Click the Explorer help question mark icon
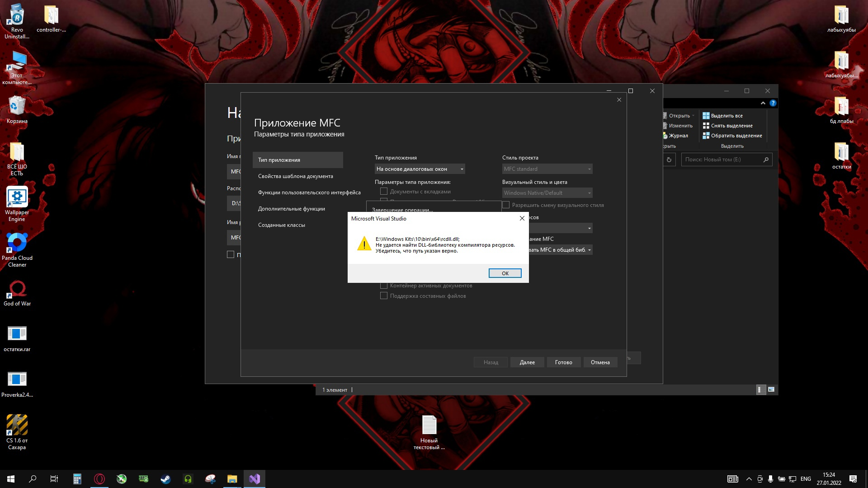Screen dimensions: 868x488 pos(773,103)
